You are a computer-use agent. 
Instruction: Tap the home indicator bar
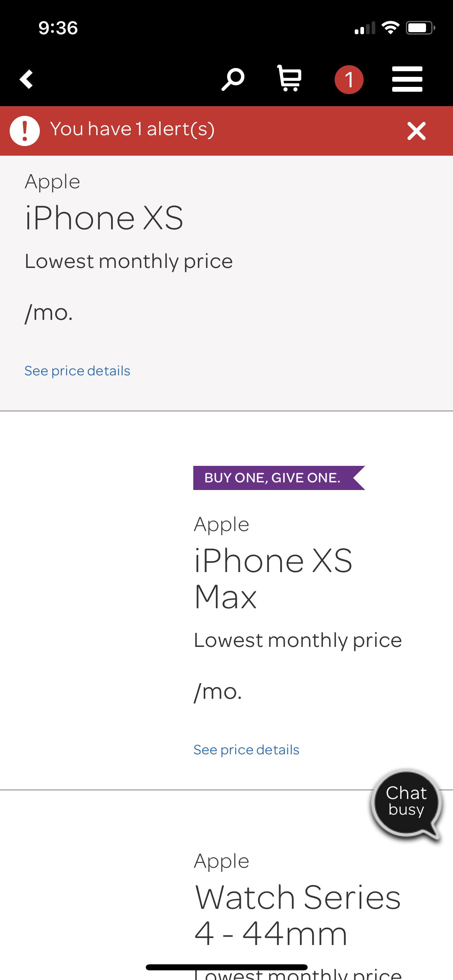click(227, 967)
